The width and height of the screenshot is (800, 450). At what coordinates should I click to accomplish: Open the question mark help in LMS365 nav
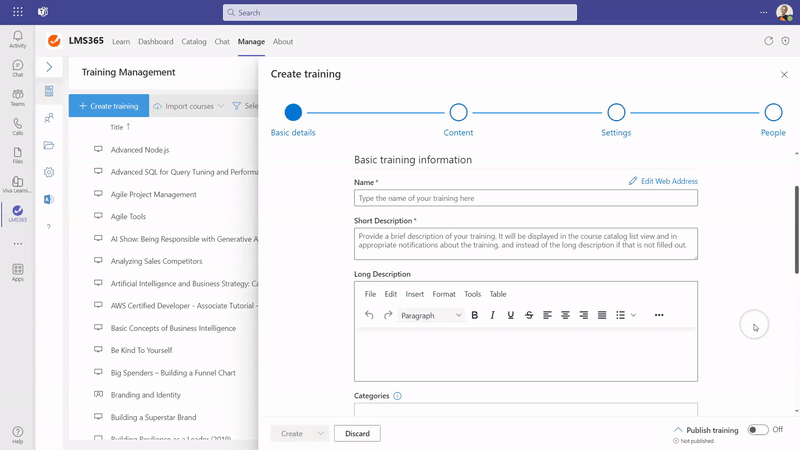pos(49,227)
